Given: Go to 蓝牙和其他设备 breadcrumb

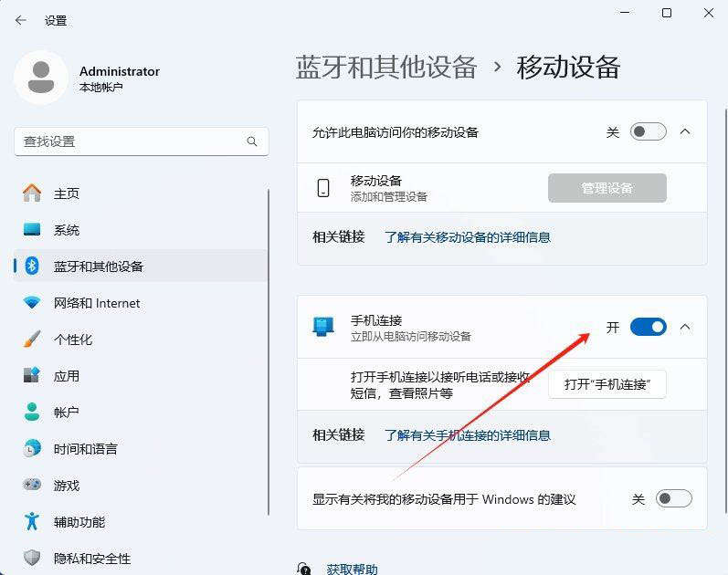Looking at the screenshot, I should (386, 67).
